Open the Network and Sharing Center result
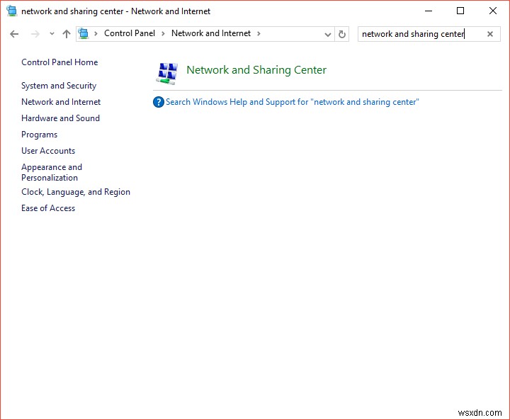The image size is (510, 420). [x=256, y=70]
